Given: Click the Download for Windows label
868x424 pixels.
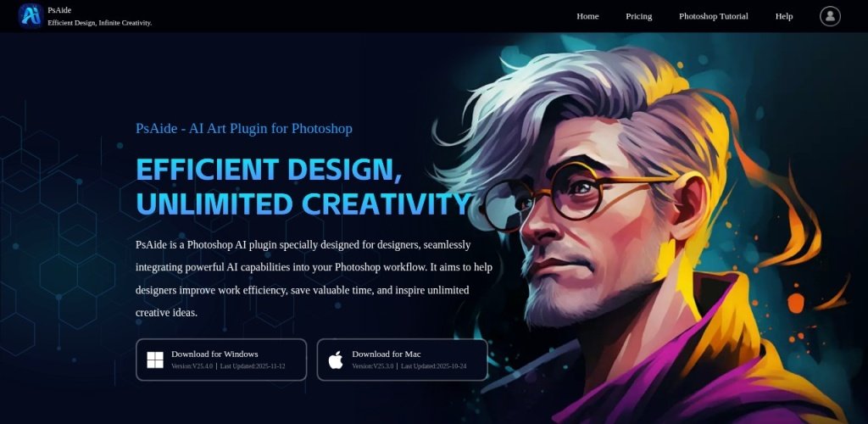Looking at the screenshot, I should [x=214, y=354].
